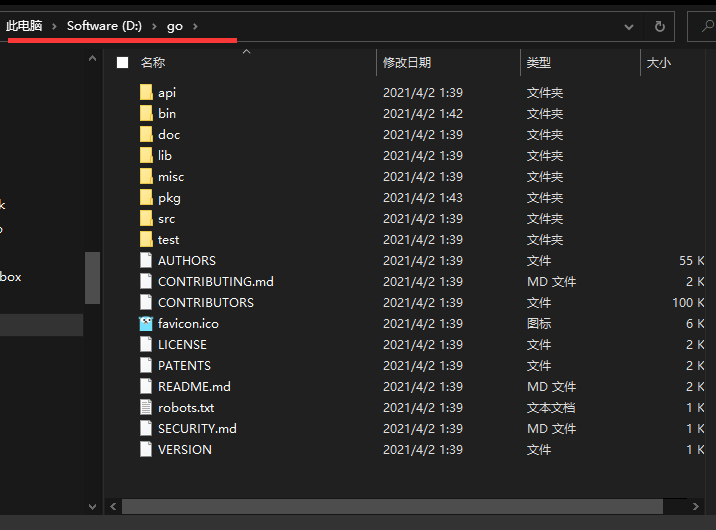This screenshot has height=530, width=716.
Task: Click the robots.txt text document icon
Action: [x=146, y=407]
